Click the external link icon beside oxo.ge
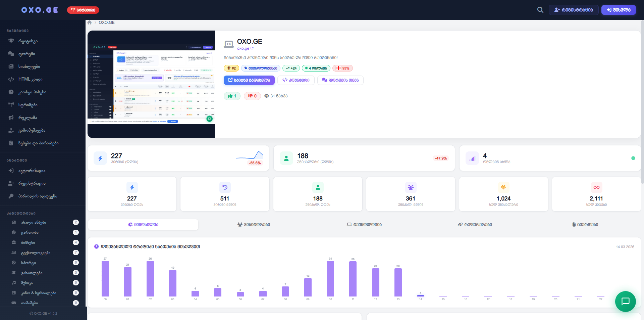Screen dimensions: 644x320 pos(252,48)
